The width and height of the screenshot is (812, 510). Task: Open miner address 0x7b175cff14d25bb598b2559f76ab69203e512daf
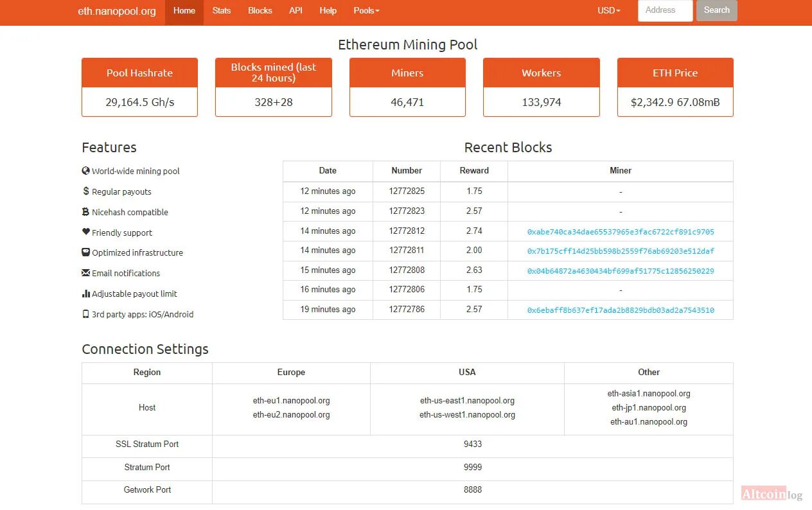621,251
